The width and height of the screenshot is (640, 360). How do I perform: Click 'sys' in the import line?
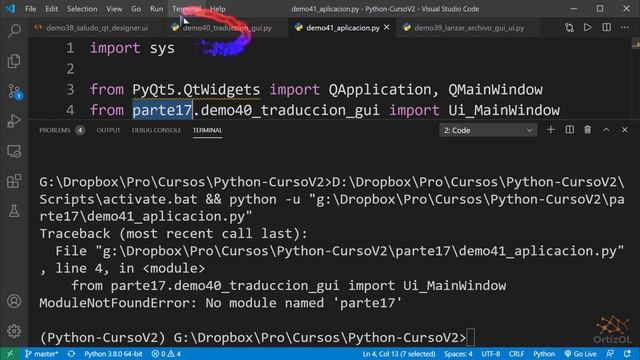[162, 48]
